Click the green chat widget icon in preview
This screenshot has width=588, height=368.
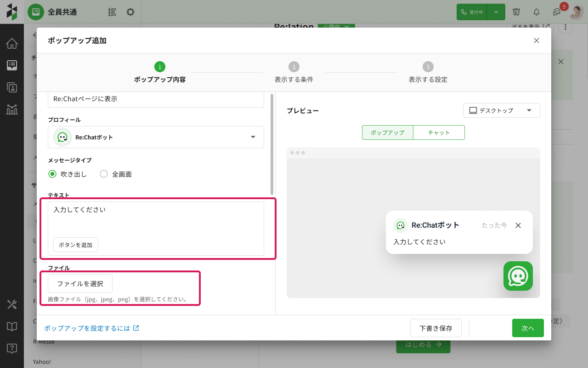(x=518, y=276)
